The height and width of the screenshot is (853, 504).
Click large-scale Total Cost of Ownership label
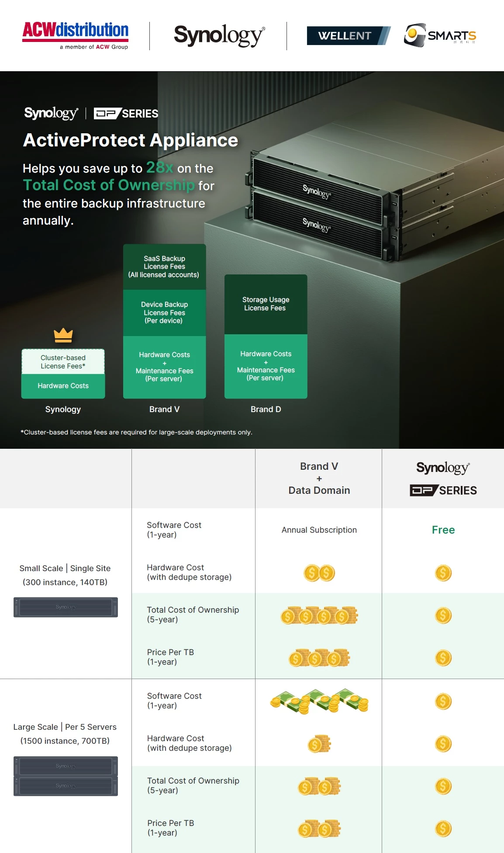193,786
